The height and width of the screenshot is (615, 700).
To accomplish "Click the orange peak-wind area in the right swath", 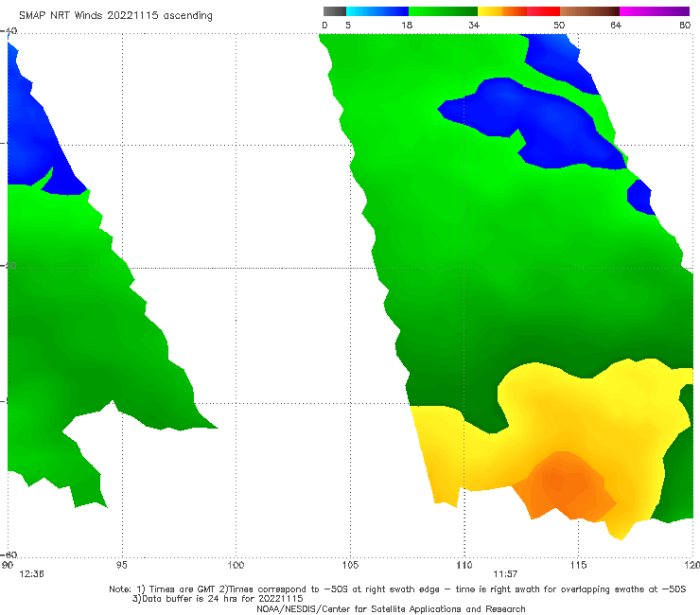I will click(565, 487).
